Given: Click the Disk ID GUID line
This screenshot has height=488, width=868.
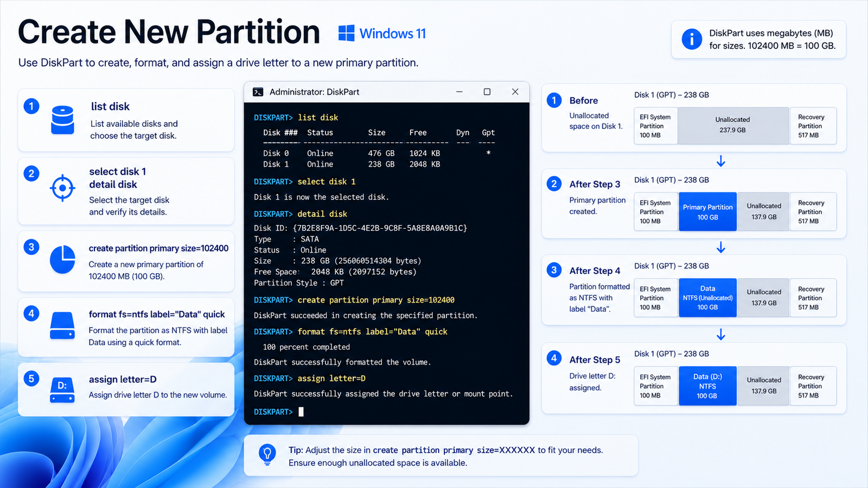Looking at the screenshot, I should click(360, 228).
